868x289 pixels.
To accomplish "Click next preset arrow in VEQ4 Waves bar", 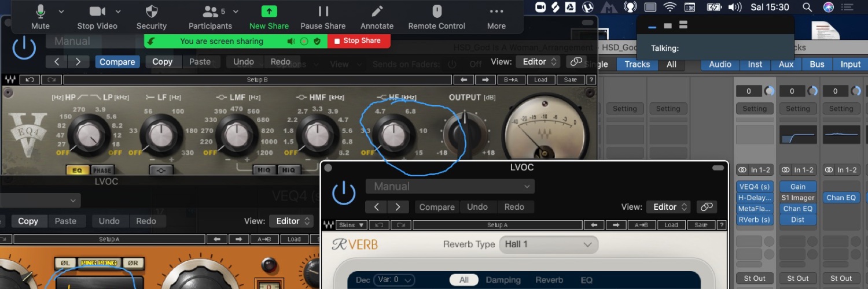I will 486,80.
